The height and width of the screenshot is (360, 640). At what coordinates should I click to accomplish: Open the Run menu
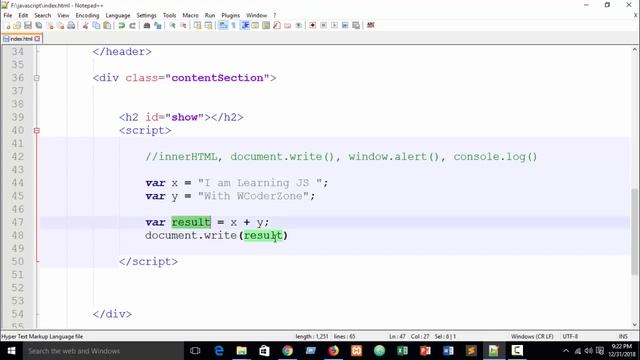210,16
